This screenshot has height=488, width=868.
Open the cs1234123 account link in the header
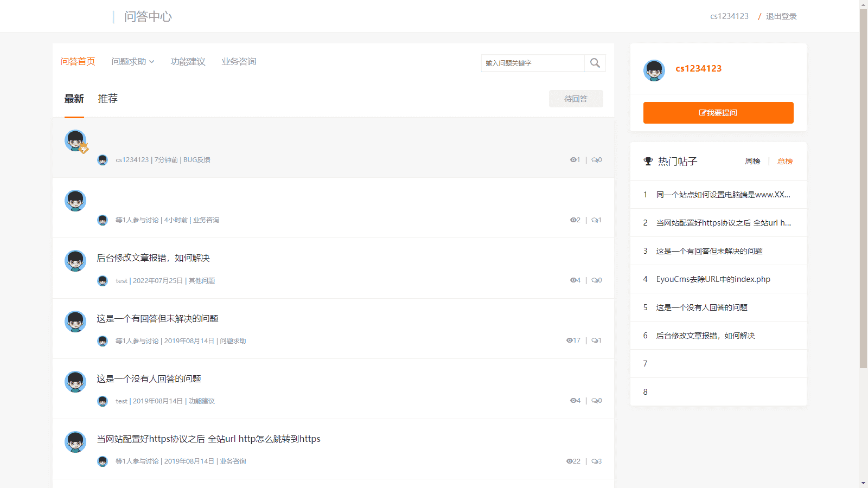(729, 16)
